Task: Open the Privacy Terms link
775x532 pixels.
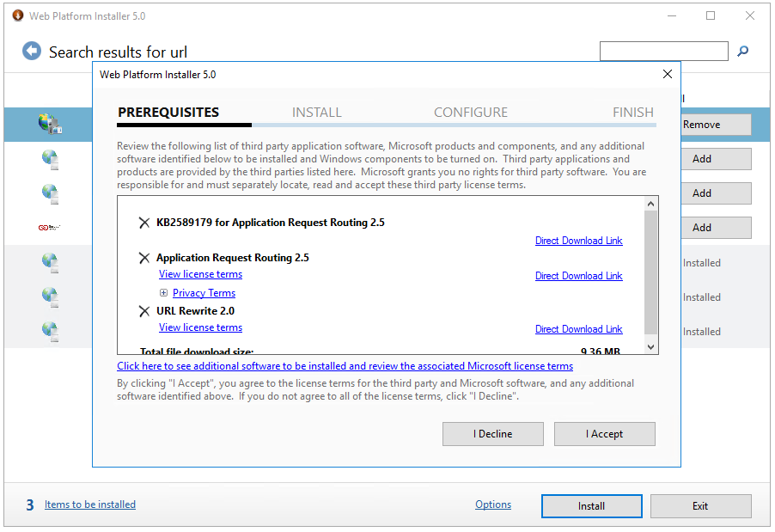Action: coord(204,293)
